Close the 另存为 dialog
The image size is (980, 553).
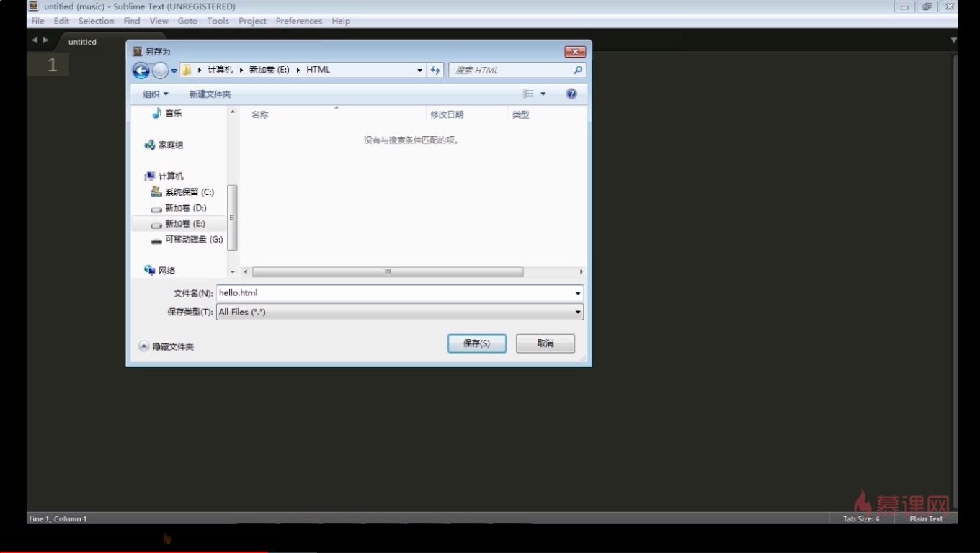coord(574,51)
